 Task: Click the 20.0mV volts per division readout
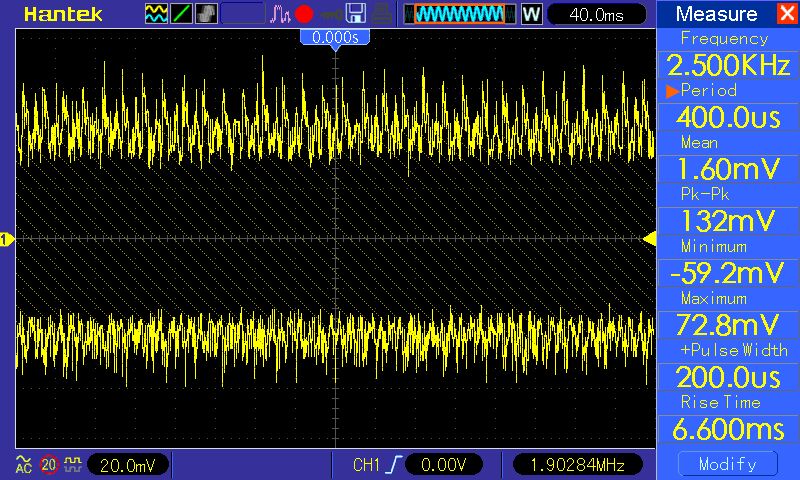128,465
